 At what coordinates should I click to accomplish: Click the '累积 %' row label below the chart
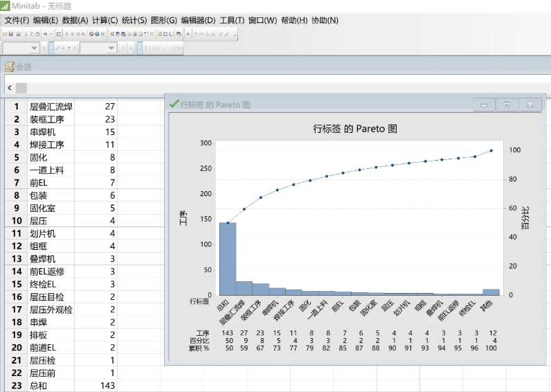tap(199, 348)
